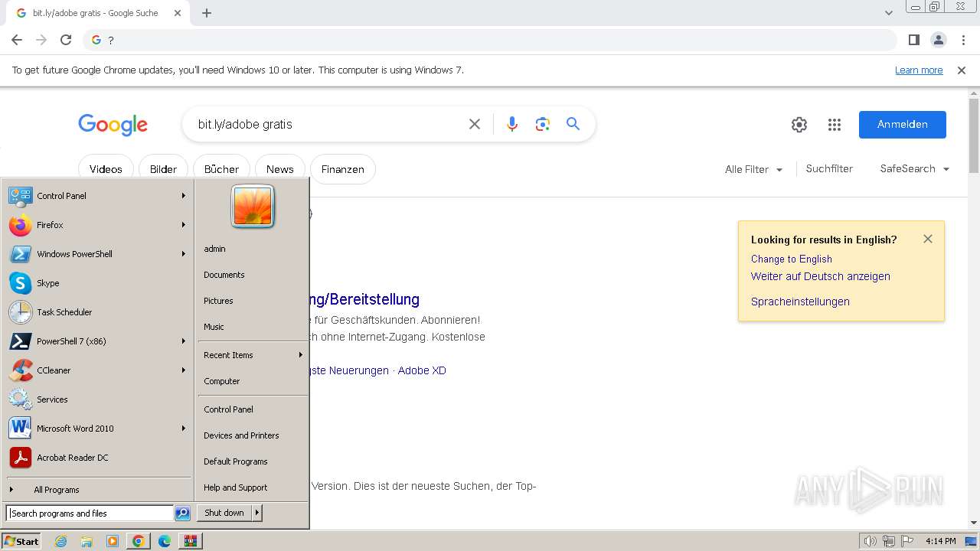Open Services from the Start menu

tap(97, 399)
